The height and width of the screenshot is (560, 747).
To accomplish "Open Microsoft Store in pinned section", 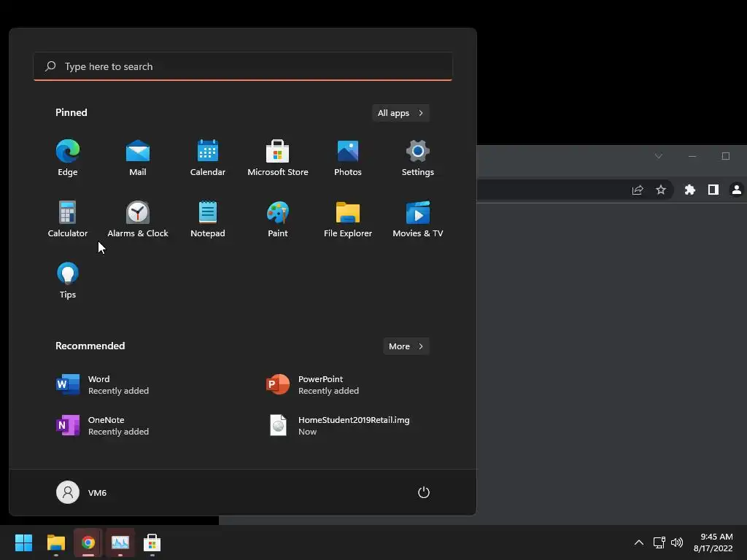I will point(278,158).
